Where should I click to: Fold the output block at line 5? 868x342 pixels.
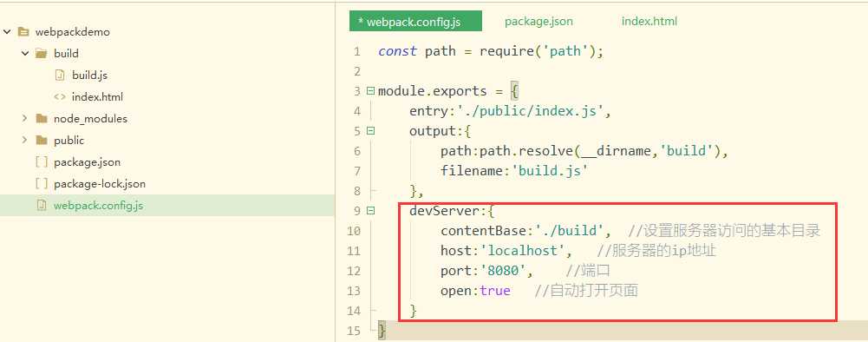[370, 131]
